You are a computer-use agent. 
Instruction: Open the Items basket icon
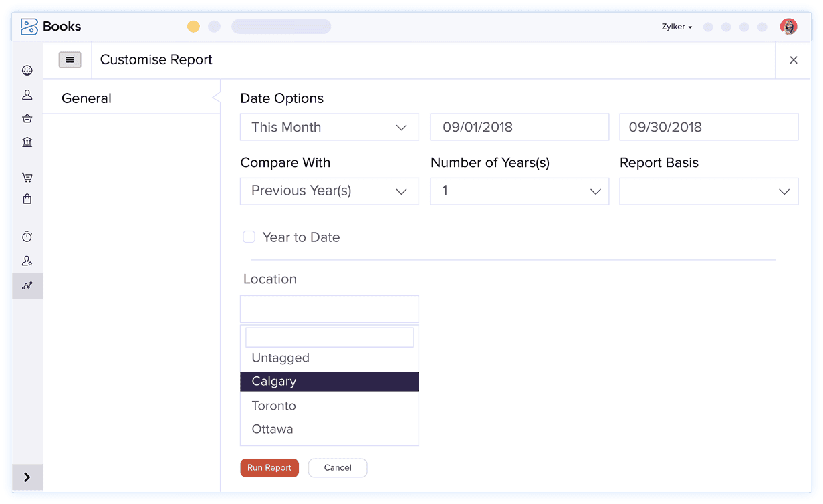[27, 118]
